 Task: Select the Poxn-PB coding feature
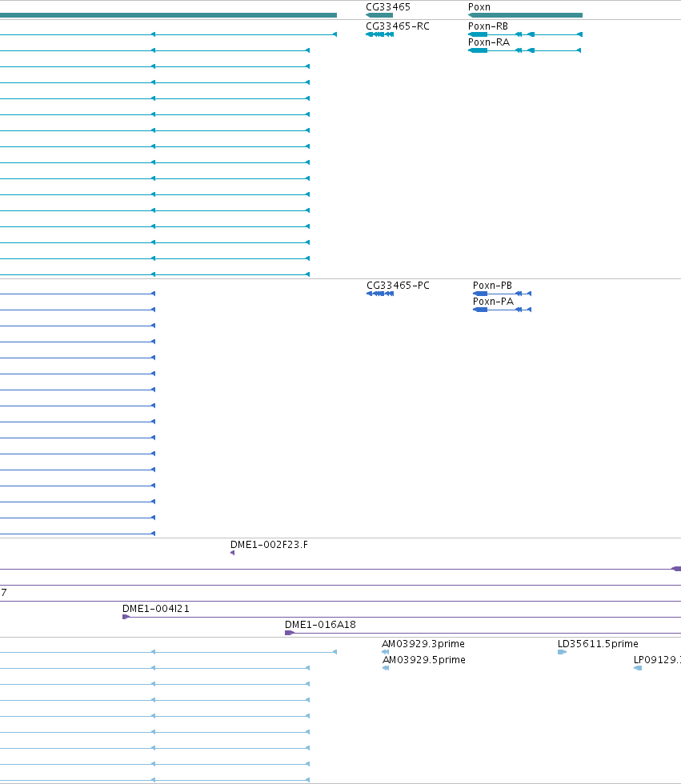(x=502, y=294)
